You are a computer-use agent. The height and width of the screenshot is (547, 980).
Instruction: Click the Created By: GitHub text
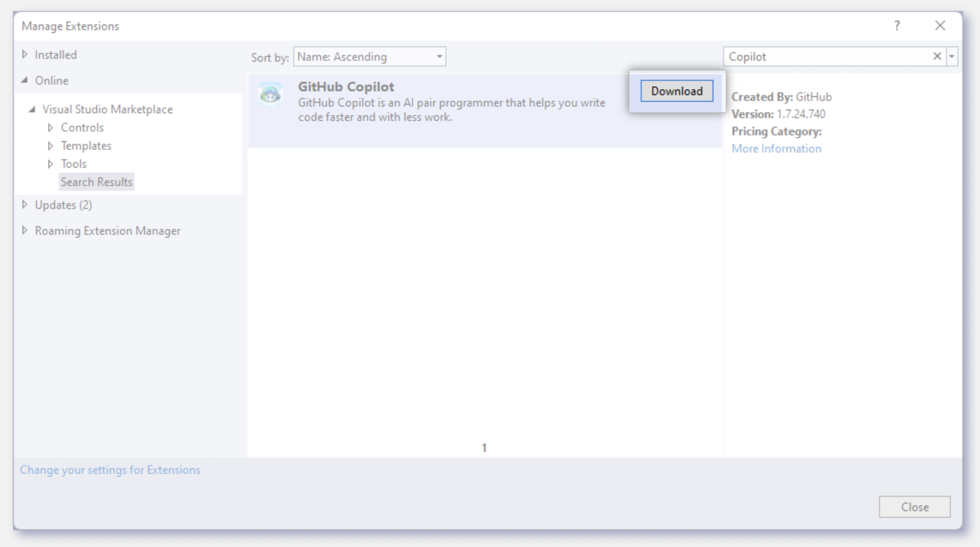coord(781,97)
